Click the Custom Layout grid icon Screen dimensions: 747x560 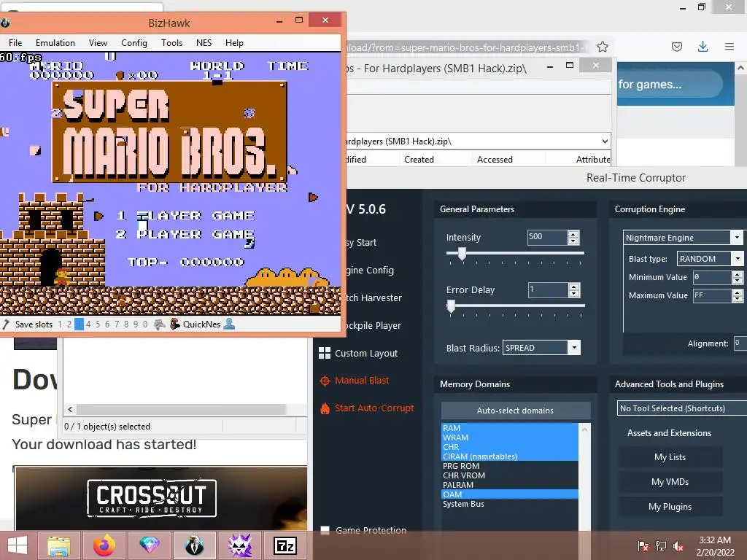coord(325,353)
